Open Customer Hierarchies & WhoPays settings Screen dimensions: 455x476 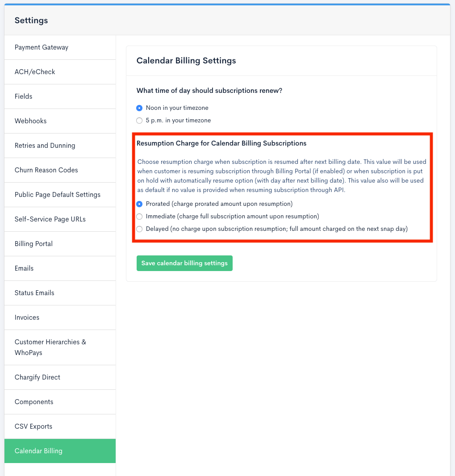point(50,347)
